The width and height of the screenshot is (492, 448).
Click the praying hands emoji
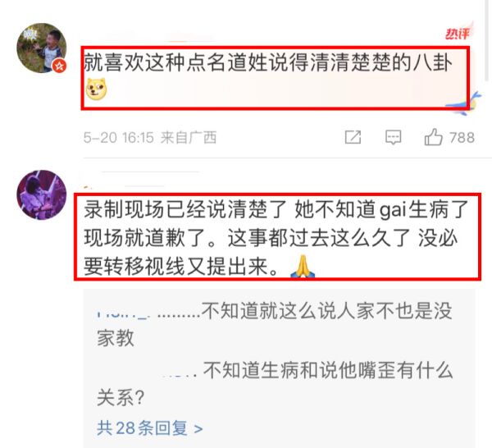click(x=303, y=267)
